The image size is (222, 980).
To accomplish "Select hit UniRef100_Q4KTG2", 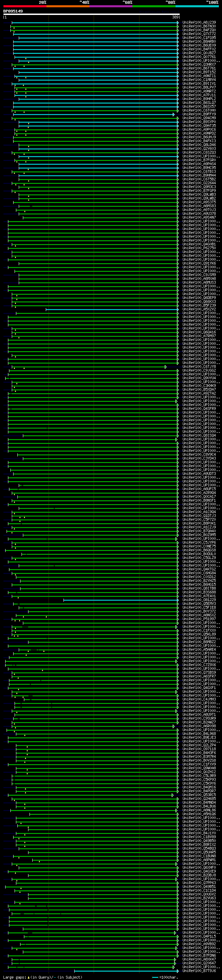I will pos(199,569).
